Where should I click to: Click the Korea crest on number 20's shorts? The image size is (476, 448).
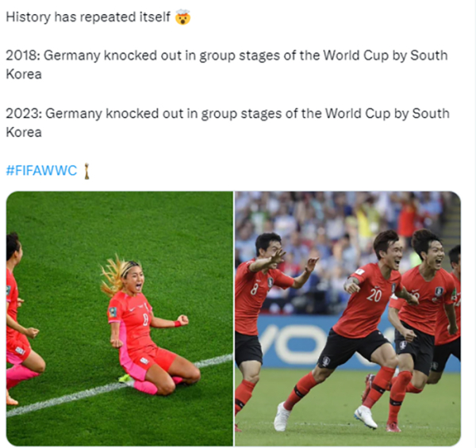[326, 362]
